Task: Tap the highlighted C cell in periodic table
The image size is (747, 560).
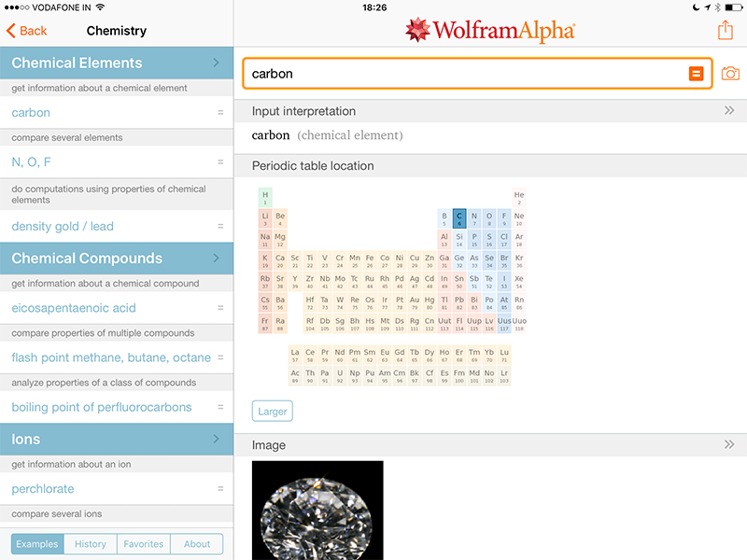Action: click(x=459, y=218)
